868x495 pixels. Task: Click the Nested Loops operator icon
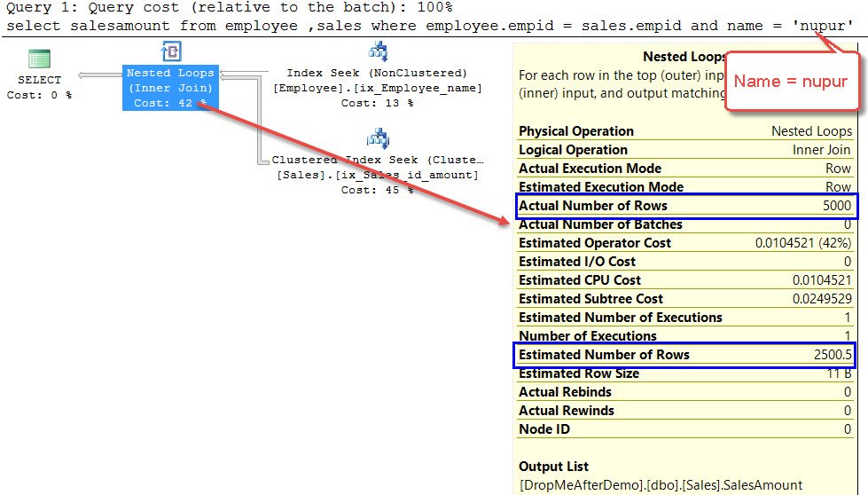(171, 51)
